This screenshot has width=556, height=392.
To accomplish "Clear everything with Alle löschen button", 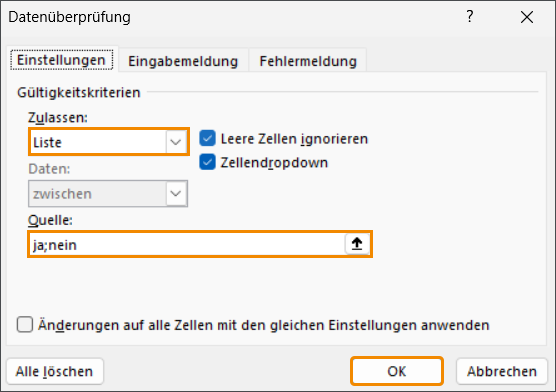I will pyautogui.click(x=55, y=371).
